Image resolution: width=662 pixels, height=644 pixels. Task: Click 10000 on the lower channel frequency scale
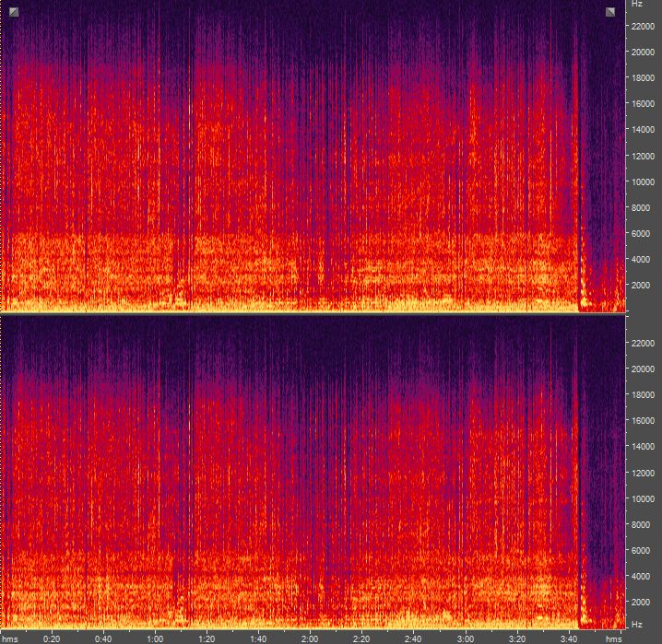coord(643,498)
